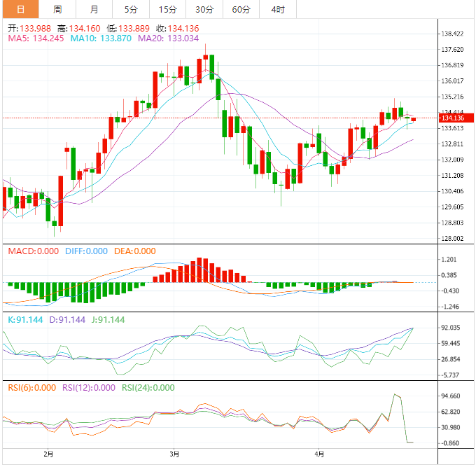
Task: Click the 92.035 KDJ axis label
Action: click(x=451, y=328)
